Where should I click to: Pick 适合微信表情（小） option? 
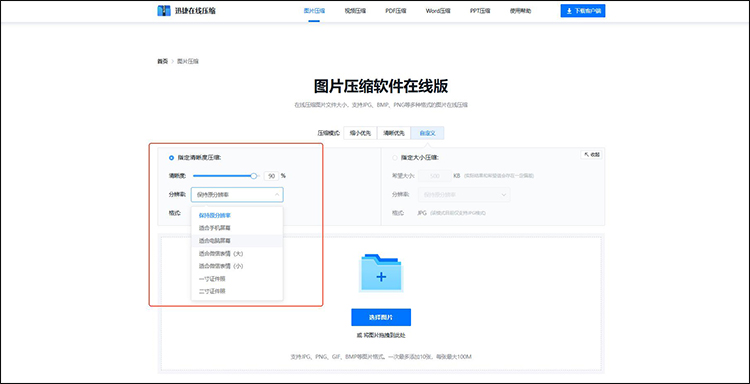[x=237, y=265]
